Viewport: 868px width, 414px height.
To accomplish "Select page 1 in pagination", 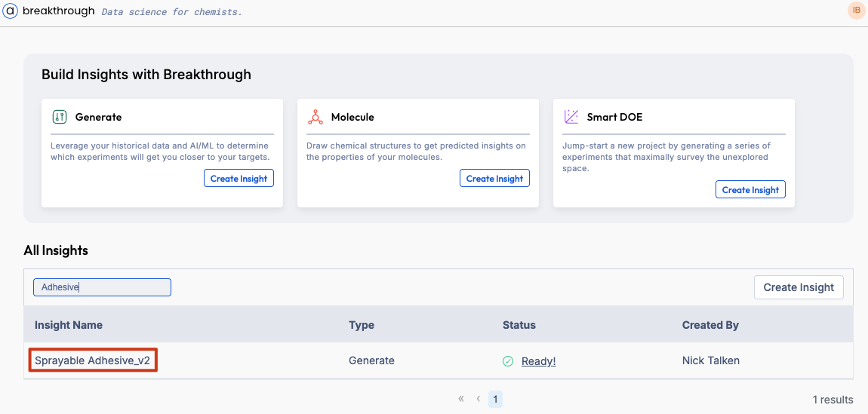I will 495,398.
